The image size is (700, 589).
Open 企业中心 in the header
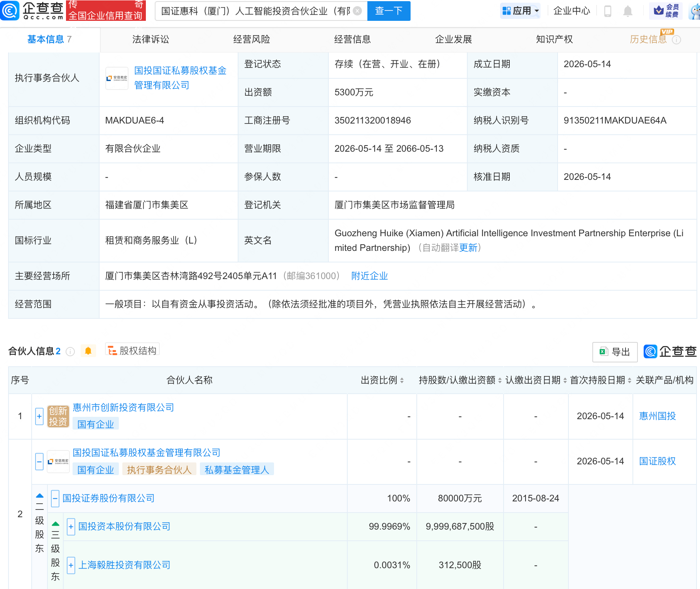click(x=571, y=11)
